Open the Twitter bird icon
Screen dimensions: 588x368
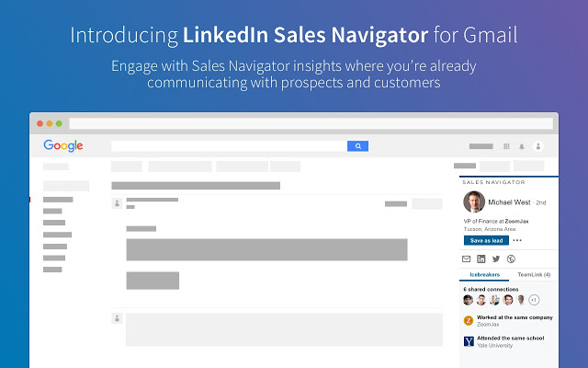click(496, 259)
